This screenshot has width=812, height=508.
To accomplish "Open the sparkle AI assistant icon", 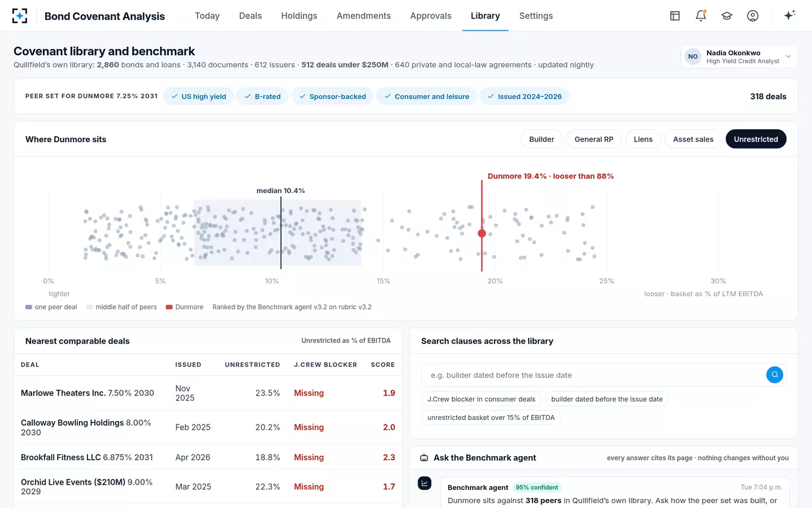I will pyautogui.click(x=789, y=15).
